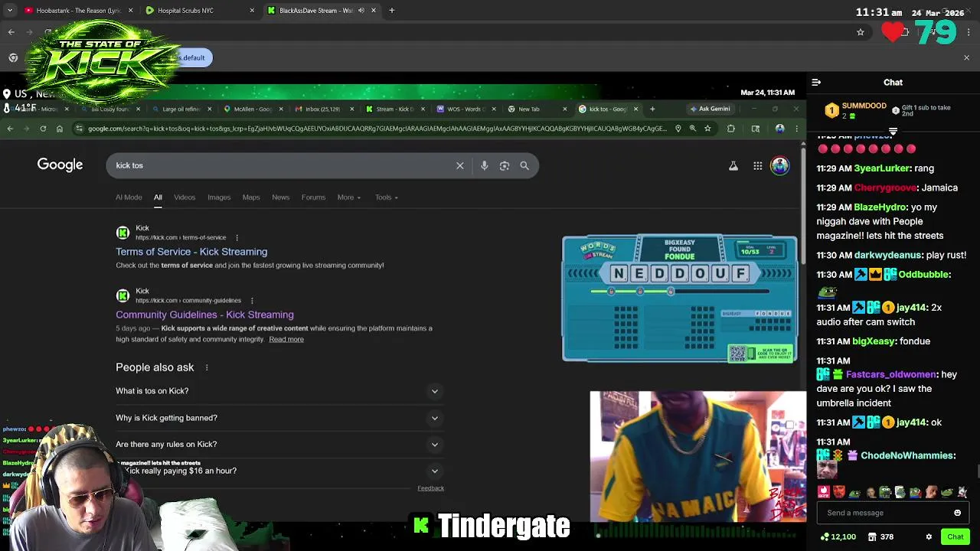
Task: Open extensions puzzle icon in inner browser
Action: pos(731,129)
